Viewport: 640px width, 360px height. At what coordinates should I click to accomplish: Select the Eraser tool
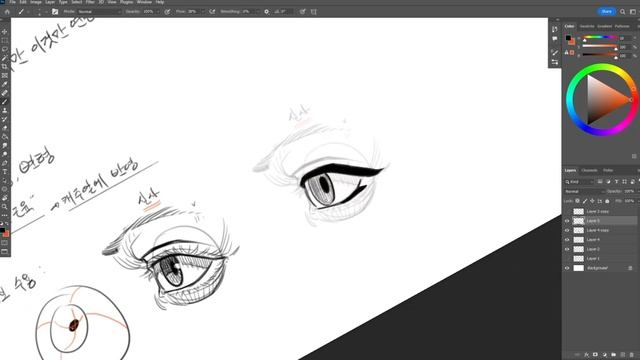pos(4,128)
